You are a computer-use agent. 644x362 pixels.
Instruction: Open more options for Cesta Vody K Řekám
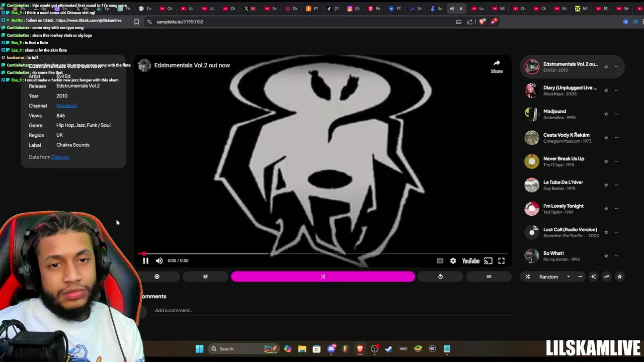[617, 137]
